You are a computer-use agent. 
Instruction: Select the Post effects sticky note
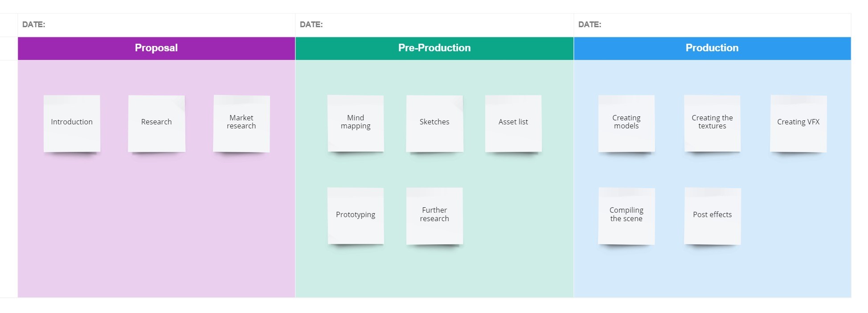(x=712, y=216)
